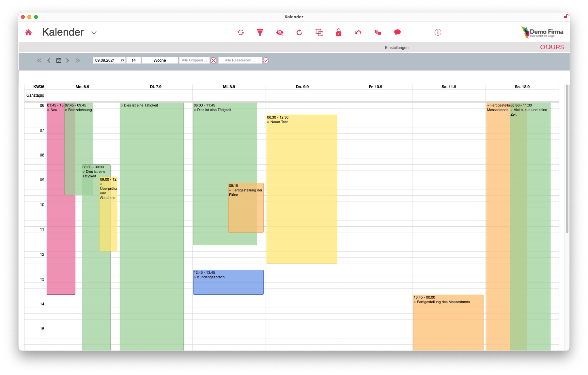
Task: Click the sync arrows icon
Action: coord(241,32)
